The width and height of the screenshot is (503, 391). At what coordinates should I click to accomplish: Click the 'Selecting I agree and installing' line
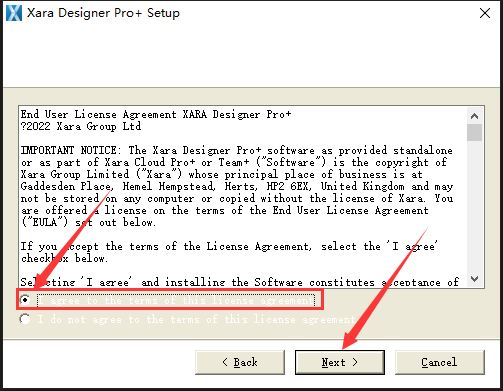tap(240, 282)
